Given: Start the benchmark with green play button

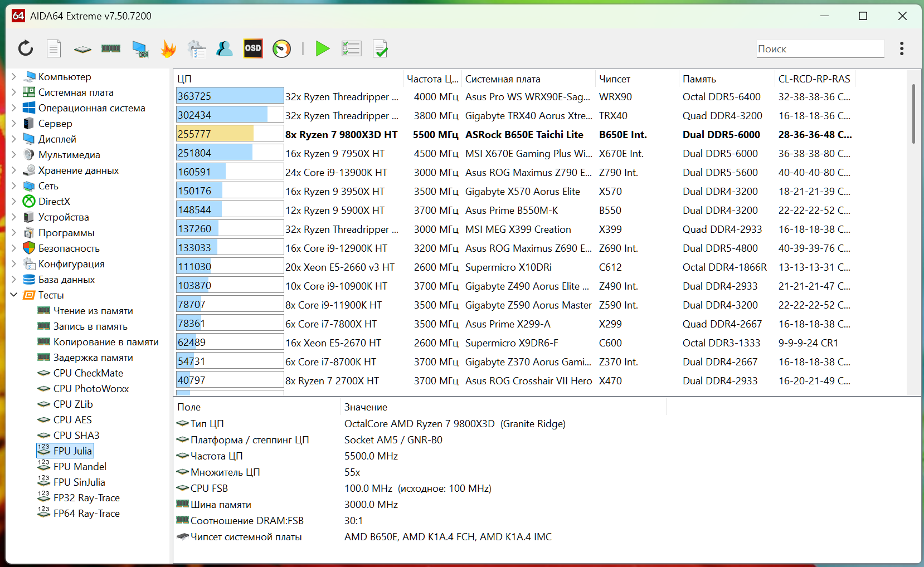Looking at the screenshot, I should (x=322, y=48).
